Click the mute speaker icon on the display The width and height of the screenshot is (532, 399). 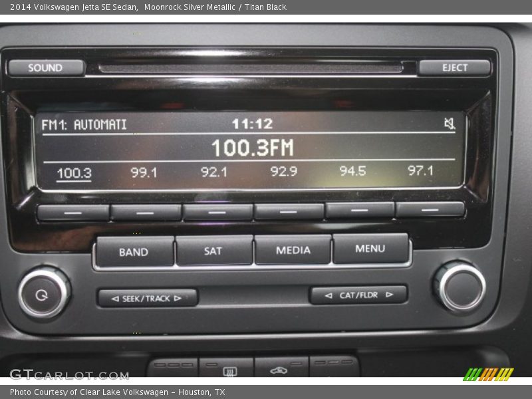pyautogui.click(x=450, y=124)
